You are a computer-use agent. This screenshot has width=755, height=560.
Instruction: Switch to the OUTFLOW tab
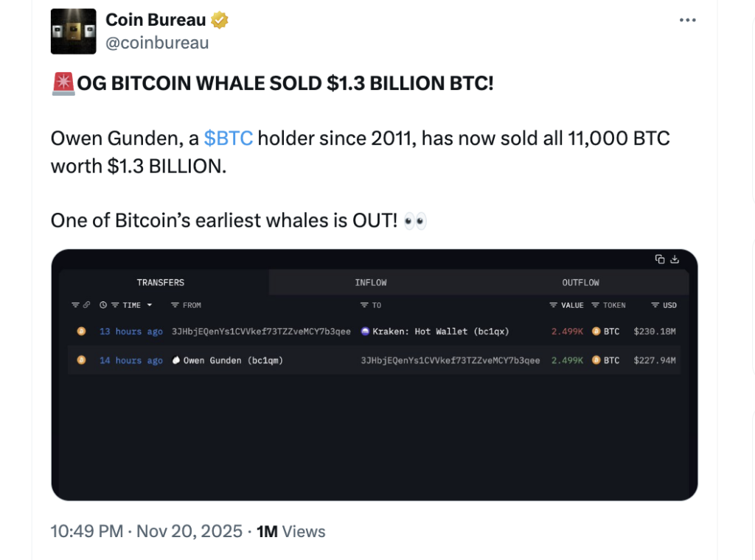581,282
